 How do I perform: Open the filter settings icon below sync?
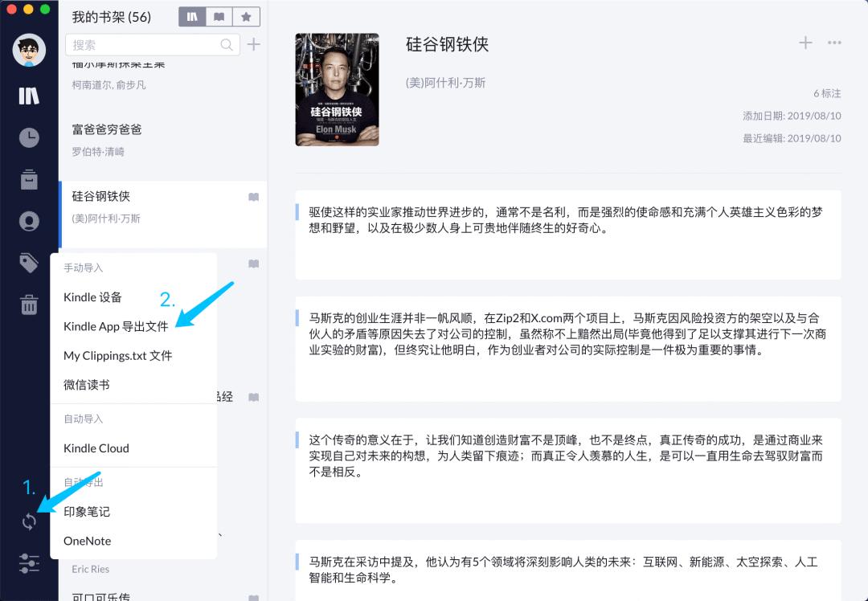click(x=29, y=563)
